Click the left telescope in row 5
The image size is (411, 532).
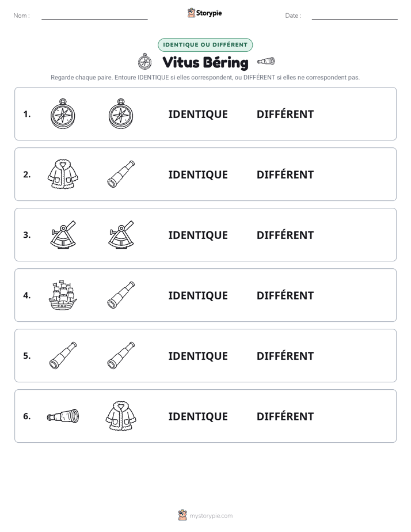point(63,355)
